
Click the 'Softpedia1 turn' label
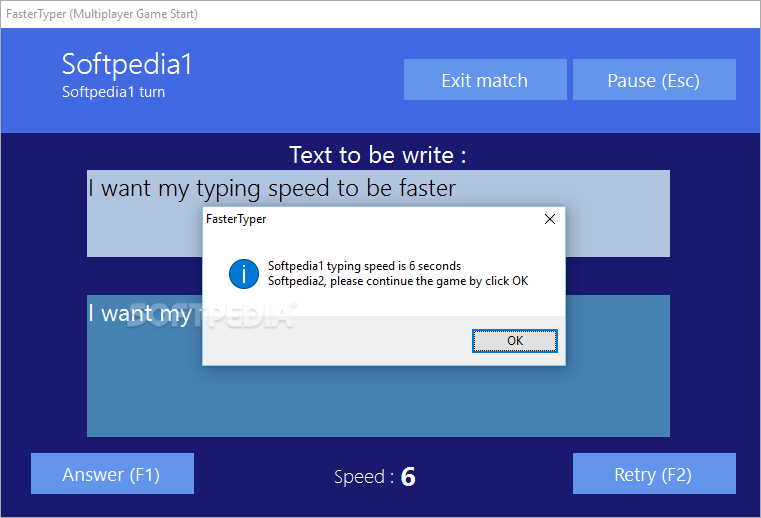[114, 92]
